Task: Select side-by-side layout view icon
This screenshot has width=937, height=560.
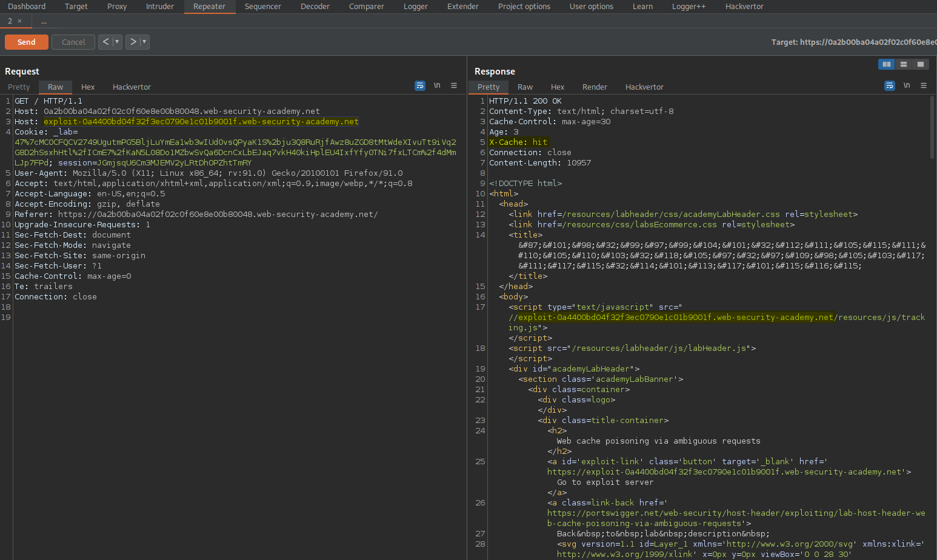Action: pyautogui.click(x=887, y=64)
